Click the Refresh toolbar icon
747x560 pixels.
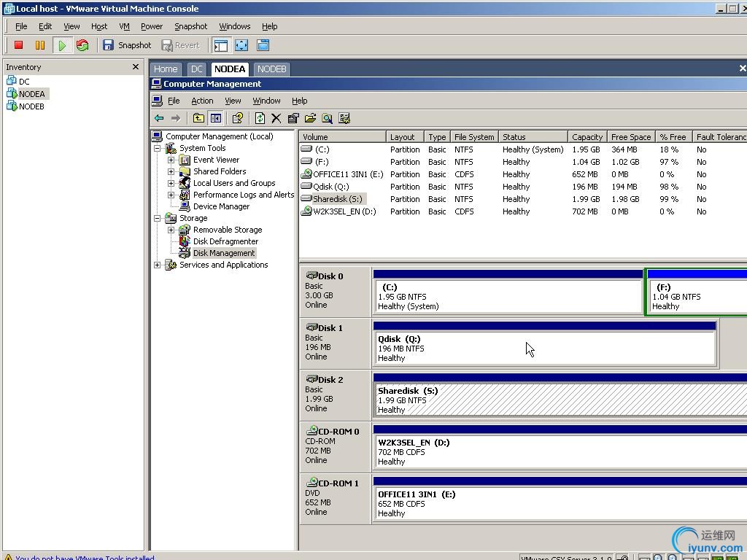click(x=260, y=118)
